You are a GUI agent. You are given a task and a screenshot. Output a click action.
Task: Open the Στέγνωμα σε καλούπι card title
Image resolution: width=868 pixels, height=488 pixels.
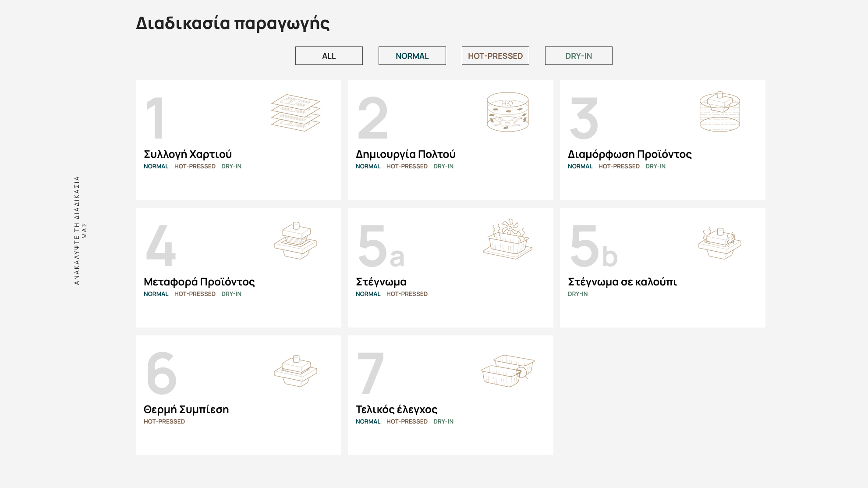click(623, 282)
